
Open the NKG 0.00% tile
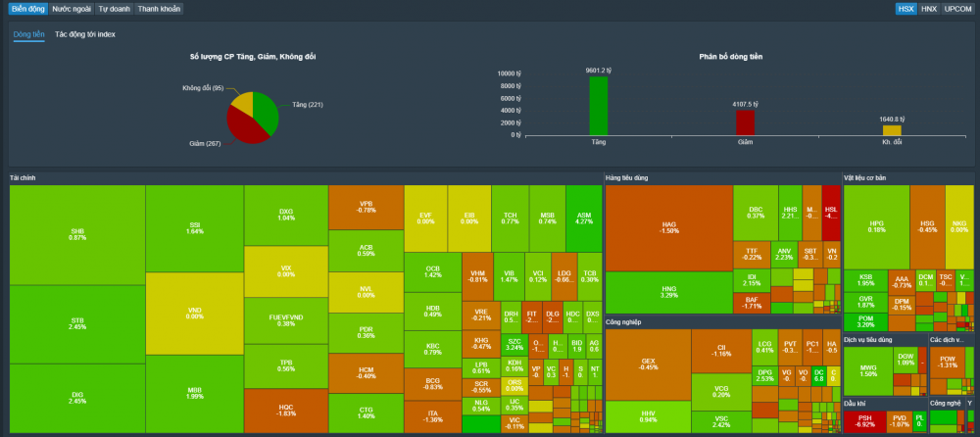(959, 227)
